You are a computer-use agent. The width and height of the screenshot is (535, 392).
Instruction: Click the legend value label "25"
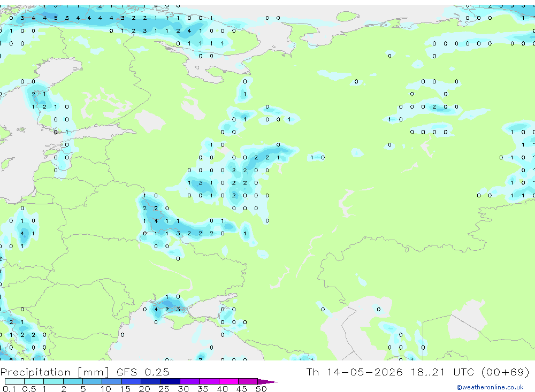pos(164,389)
